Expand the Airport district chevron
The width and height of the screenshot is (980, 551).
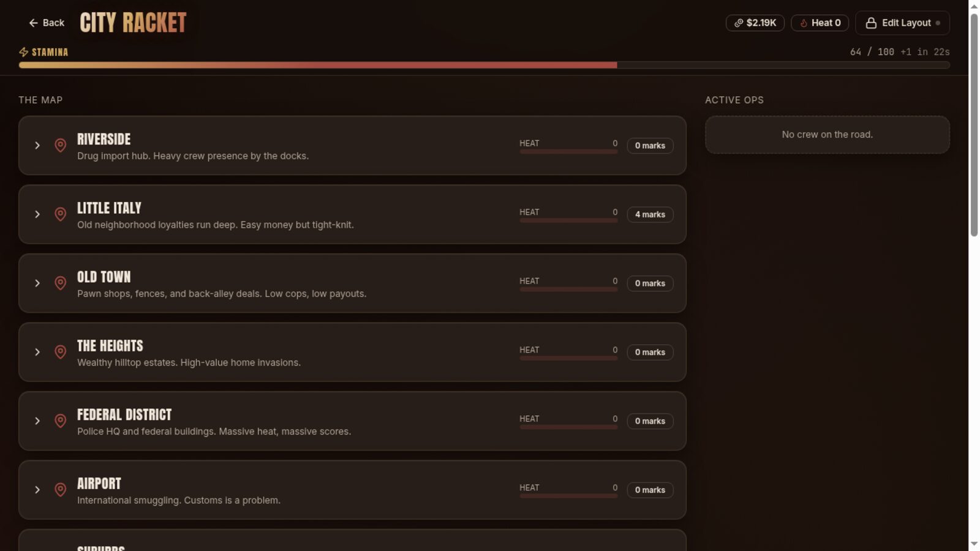click(x=37, y=490)
